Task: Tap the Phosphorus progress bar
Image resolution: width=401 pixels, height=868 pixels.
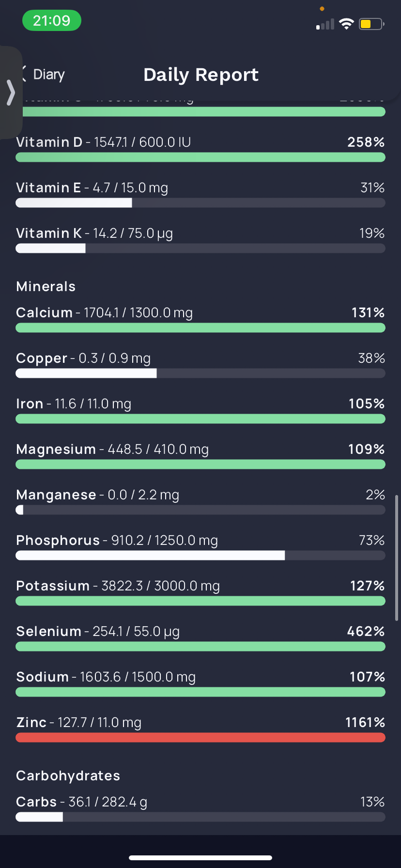Action: [200, 556]
